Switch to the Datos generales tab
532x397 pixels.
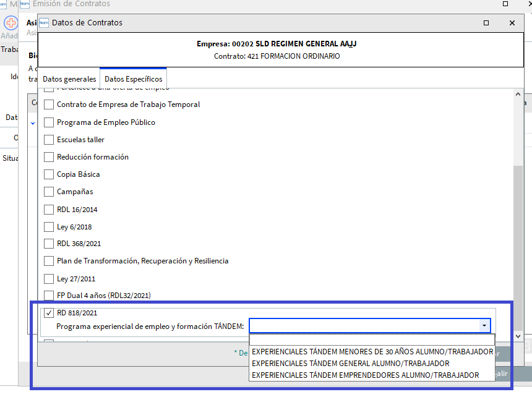click(x=69, y=79)
